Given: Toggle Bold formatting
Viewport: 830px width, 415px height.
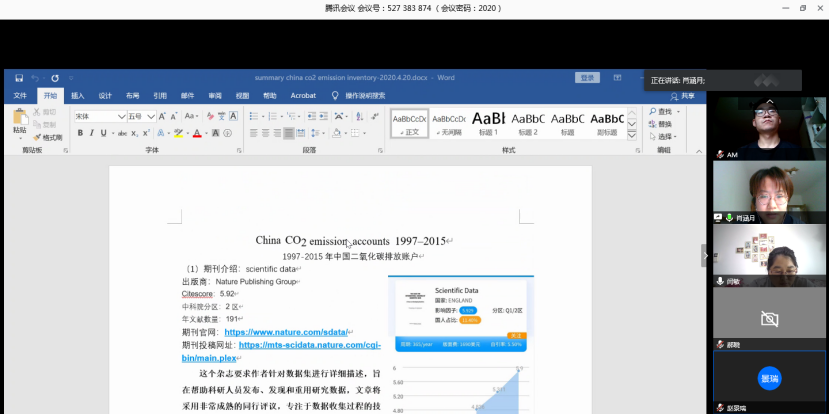Looking at the screenshot, I should 80,133.
